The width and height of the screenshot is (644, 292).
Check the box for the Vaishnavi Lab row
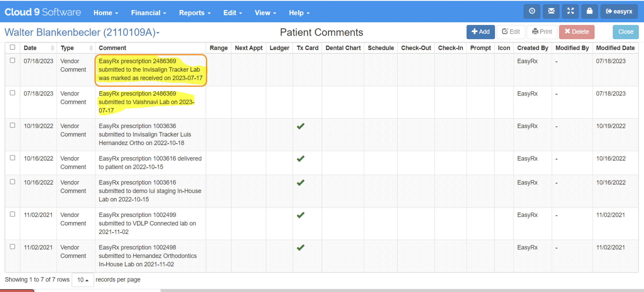tap(12, 93)
